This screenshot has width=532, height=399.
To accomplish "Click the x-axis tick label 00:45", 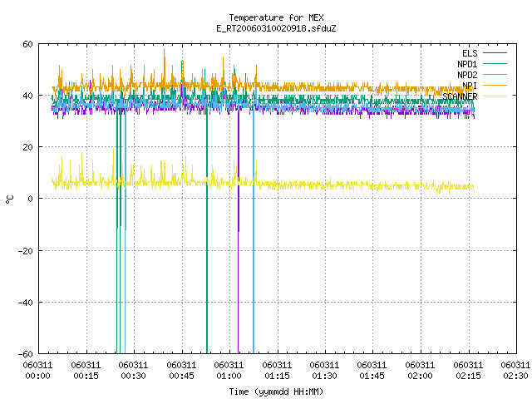I will (x=181, y=376).
